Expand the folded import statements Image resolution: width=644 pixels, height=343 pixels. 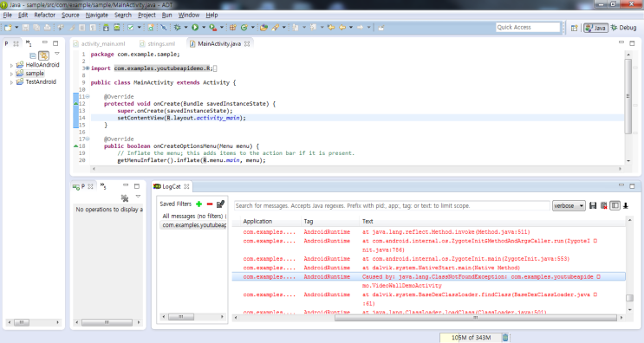coord(88,68)
